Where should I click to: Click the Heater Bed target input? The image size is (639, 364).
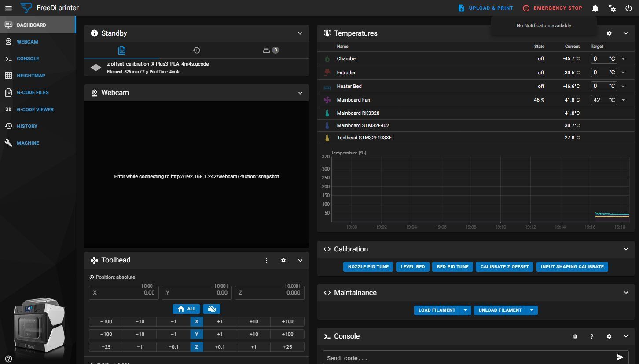(x=604, y=86)
